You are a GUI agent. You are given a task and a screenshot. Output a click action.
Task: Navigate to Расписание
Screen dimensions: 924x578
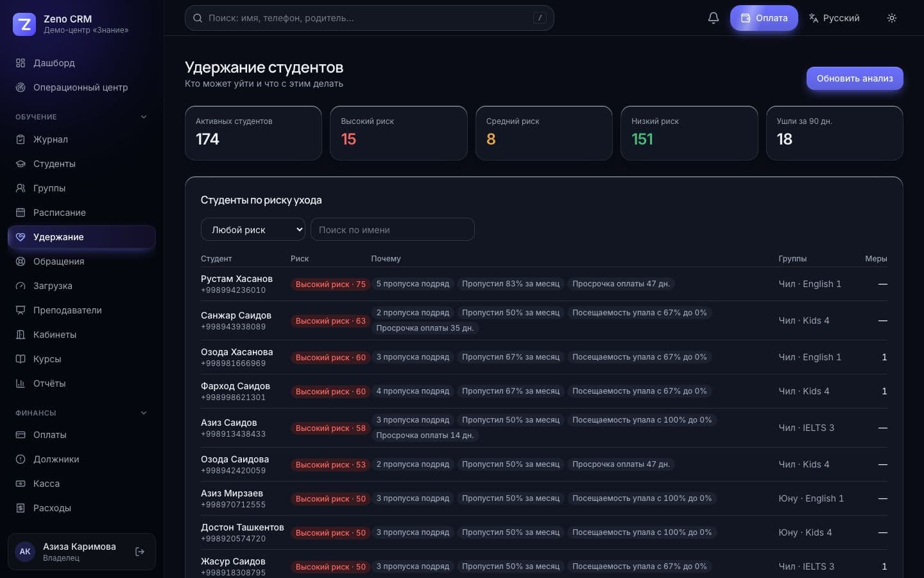point(81,213)
